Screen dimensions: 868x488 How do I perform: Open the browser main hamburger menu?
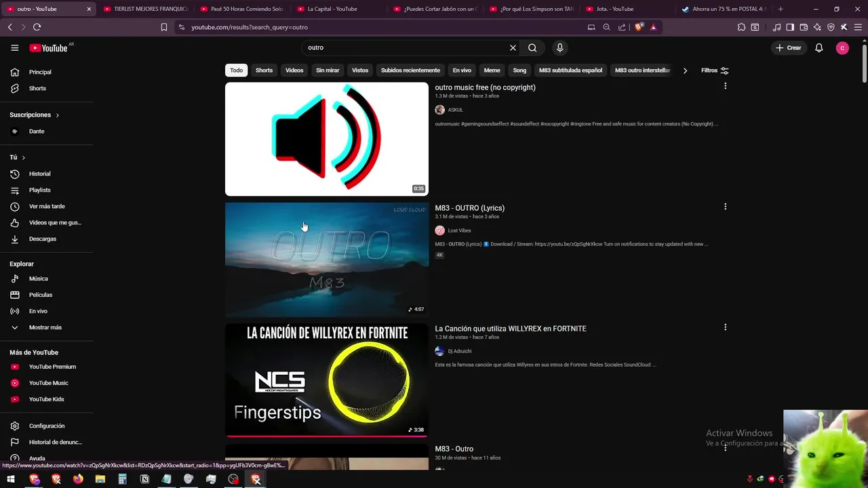click(x=856, y=27)
